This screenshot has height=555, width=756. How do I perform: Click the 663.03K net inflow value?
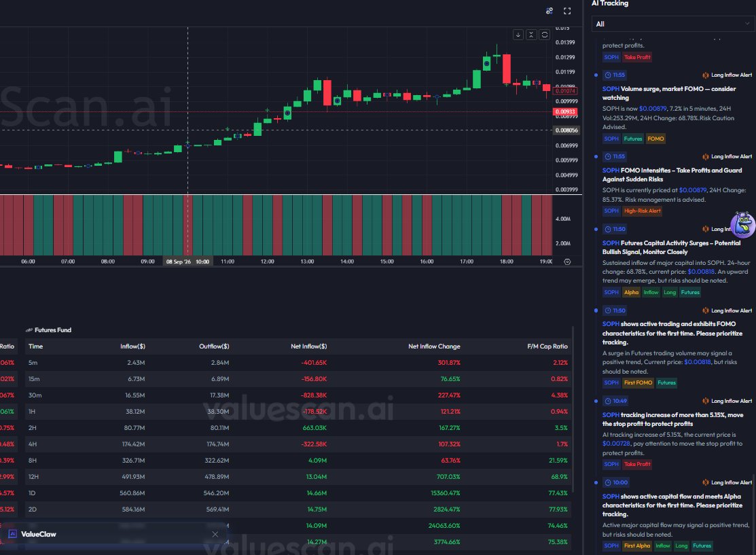pyautogui.click(x=314, y=428)
